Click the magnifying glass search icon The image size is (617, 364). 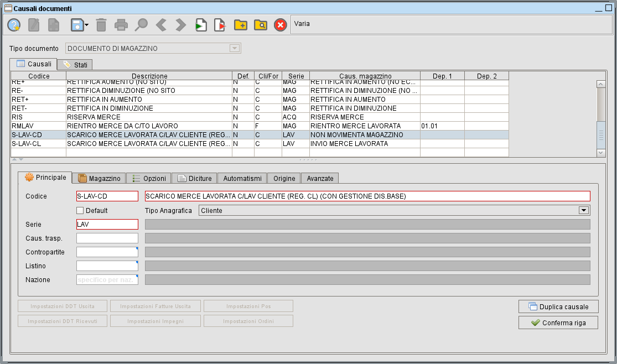point(141,24)
